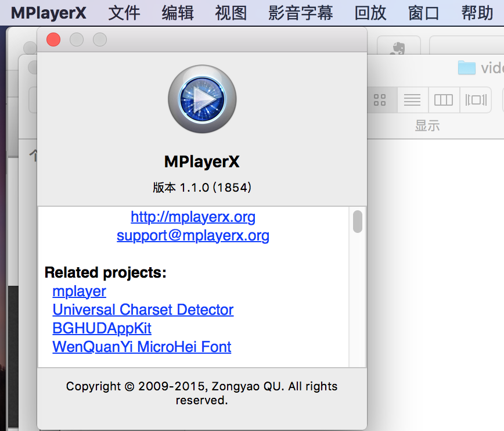Open the 回放 menu
Image resolution: width=504 pixels, height=431 pixels.
[370, 13]
